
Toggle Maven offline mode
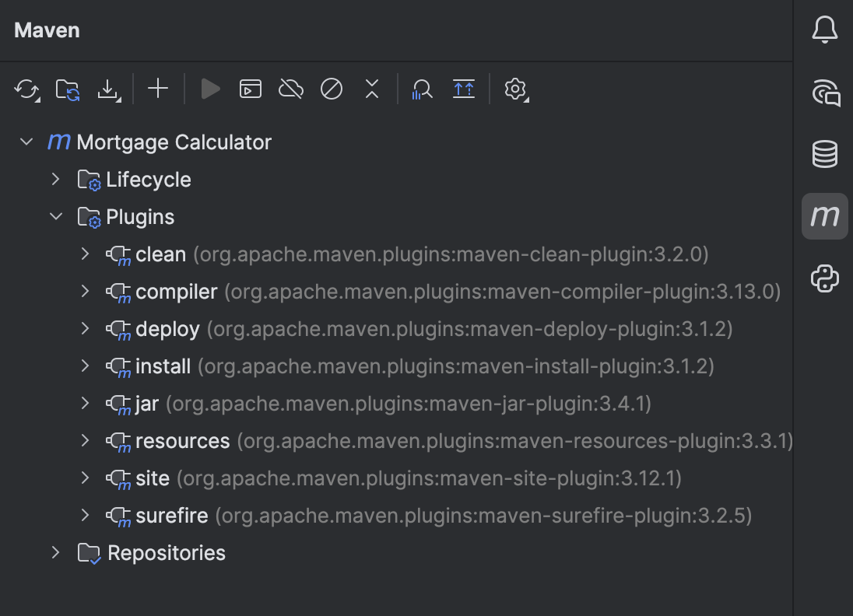(x=290, y=89)
